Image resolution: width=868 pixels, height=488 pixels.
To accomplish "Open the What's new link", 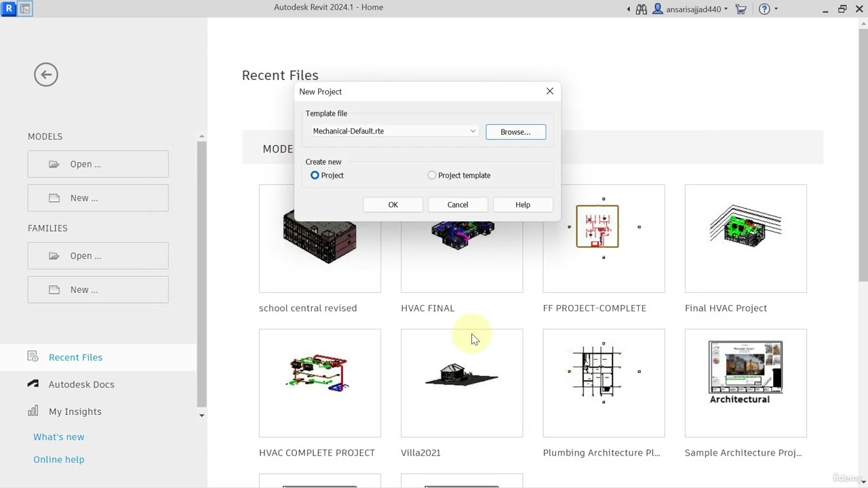I will click(x=59, y=437).
